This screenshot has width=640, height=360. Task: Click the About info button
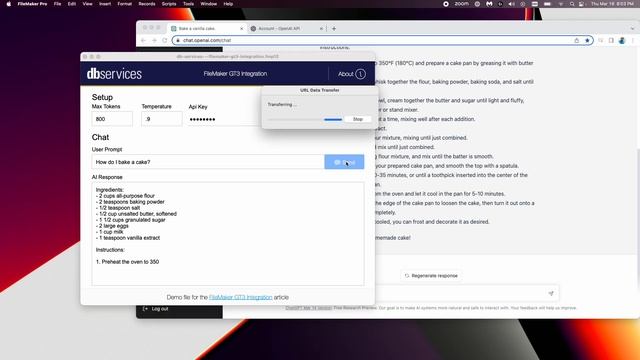[351, 74]
